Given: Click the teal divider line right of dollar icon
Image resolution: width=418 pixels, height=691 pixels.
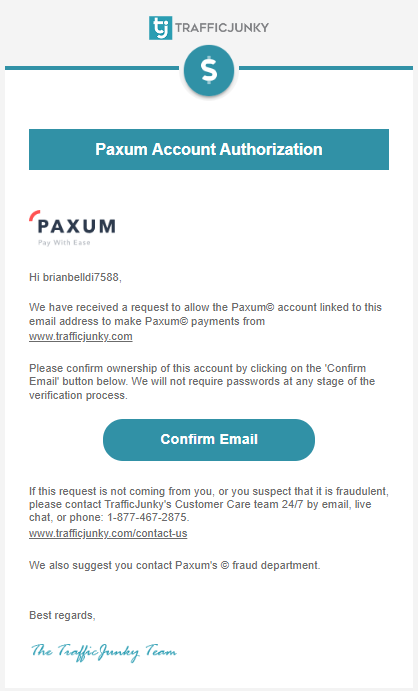Looking at the screenshot, I should pos(326,68).
